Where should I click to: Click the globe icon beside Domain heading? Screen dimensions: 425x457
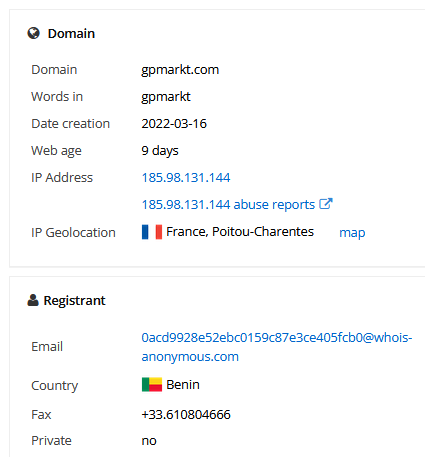click(x=33, y=33)
